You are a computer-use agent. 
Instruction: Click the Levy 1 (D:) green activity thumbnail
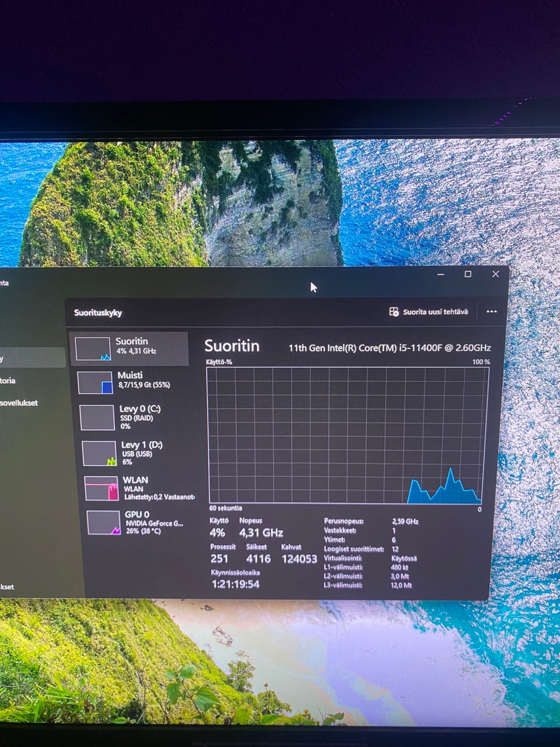coord(99,453)
